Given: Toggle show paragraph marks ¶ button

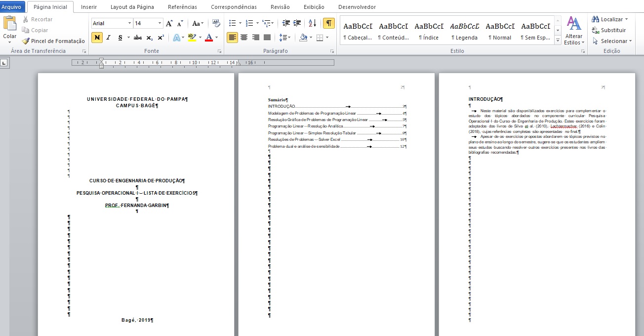Looking at the screenshot, I should click(x=328, y=23).
